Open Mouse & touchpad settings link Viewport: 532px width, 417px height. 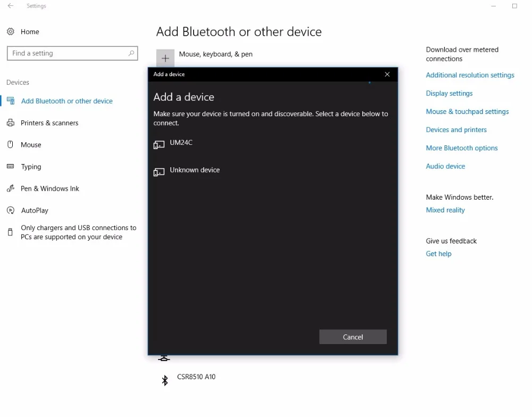(x=467, y=111)
